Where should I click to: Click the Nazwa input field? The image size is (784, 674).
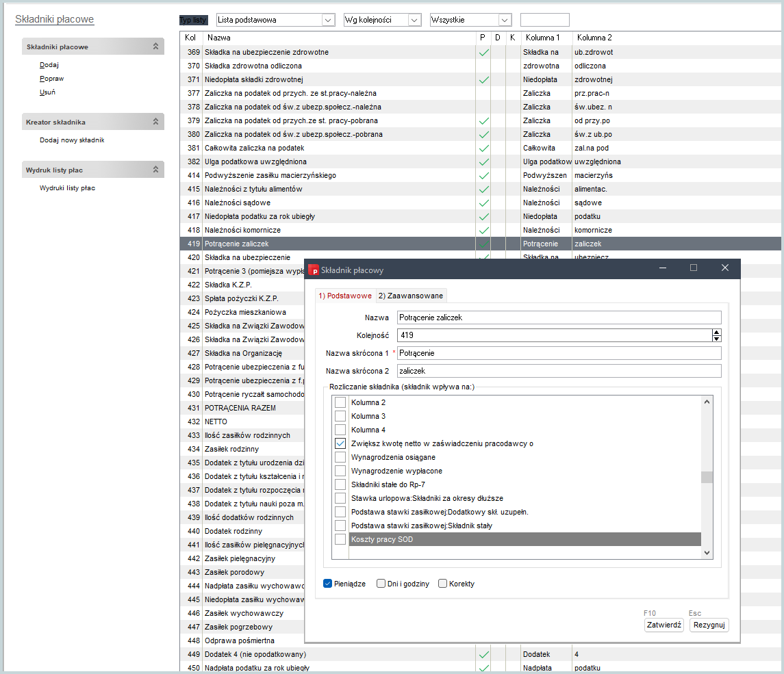pyautogui.click(x=559, y=317)
